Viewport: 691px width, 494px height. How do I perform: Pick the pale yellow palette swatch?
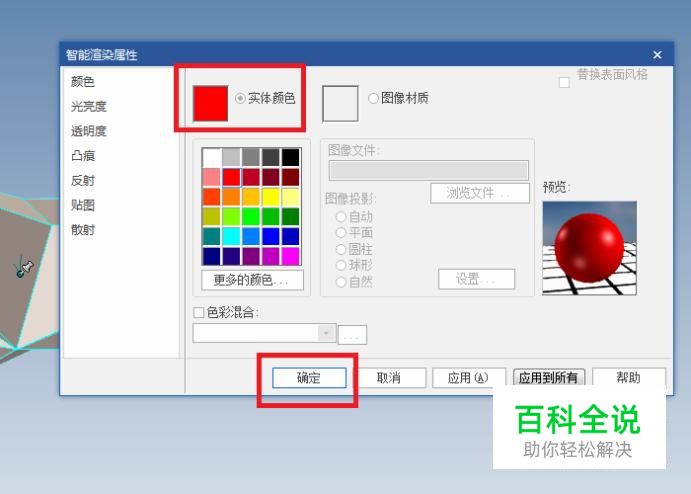click(x=290, y=197)
